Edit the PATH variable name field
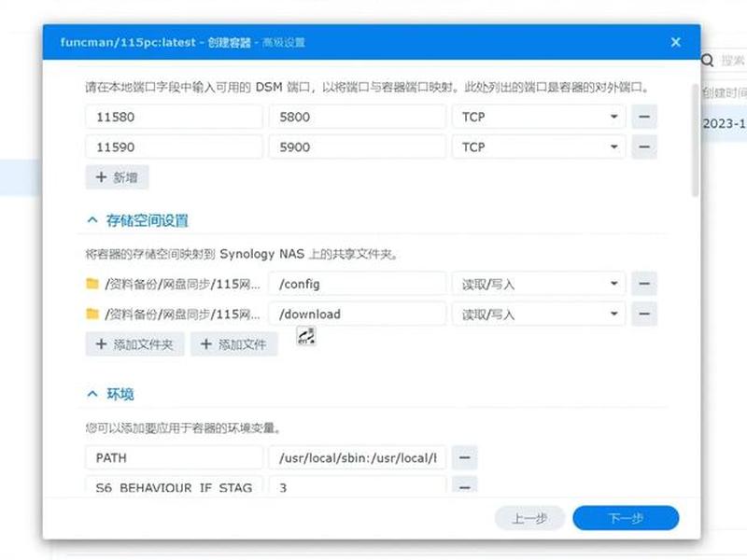The width and height of the screenshot is (747, 560). click(174, 457)
